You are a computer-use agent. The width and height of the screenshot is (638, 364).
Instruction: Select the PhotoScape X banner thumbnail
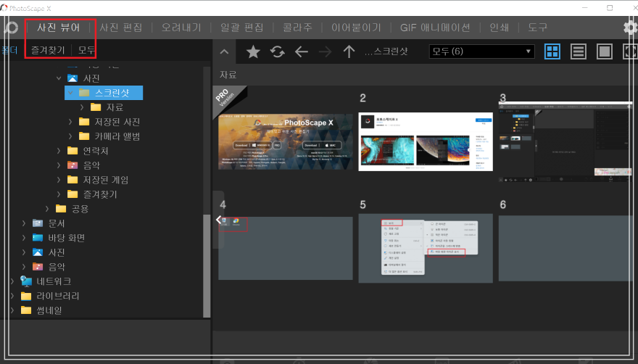(286, 141)
